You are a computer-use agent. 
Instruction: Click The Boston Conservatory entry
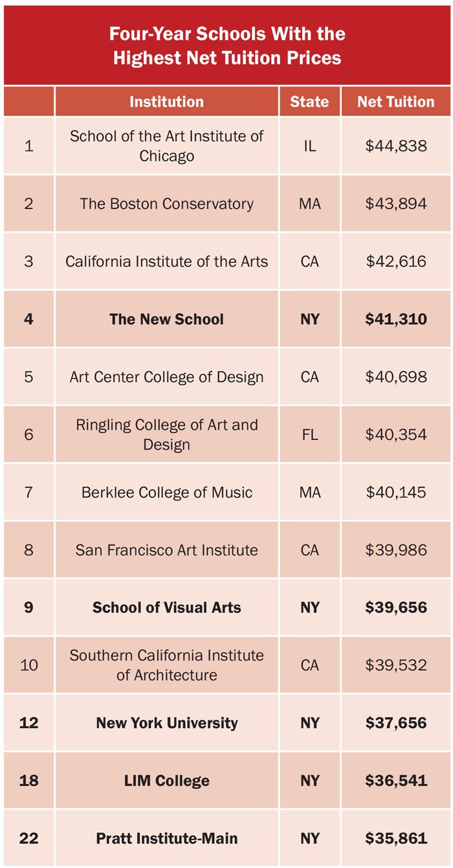pyautogui.click(x=166, y=204)
